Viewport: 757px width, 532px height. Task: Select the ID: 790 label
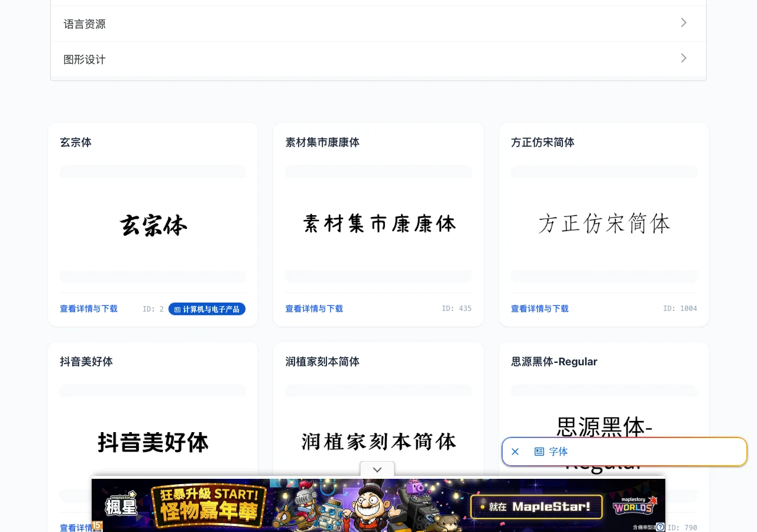[682, 527]
